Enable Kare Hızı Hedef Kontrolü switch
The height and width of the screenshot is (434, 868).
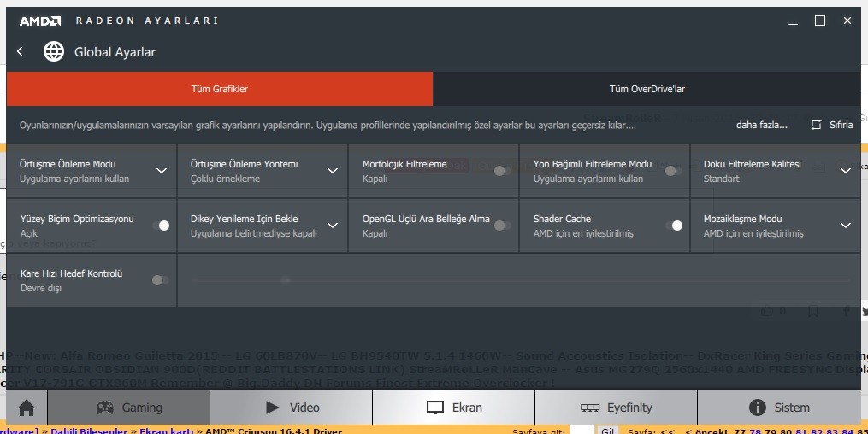click(161, 280)
